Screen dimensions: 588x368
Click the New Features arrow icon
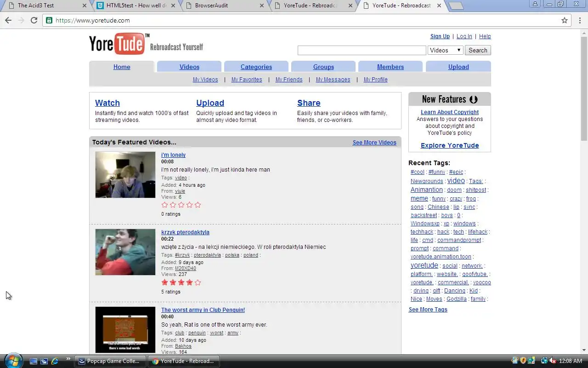[x=474, y=99]
